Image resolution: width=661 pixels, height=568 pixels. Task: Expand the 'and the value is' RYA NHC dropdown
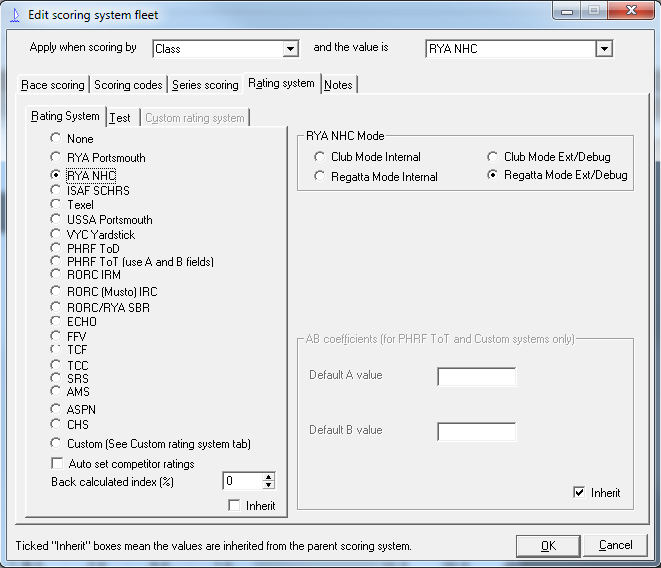coord(604,49)
